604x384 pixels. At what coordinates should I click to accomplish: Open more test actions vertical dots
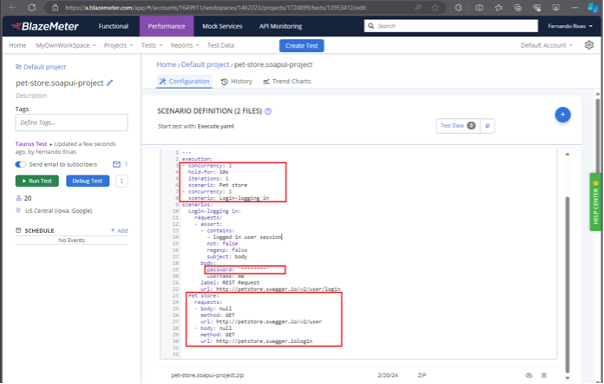tap(122, 181)
